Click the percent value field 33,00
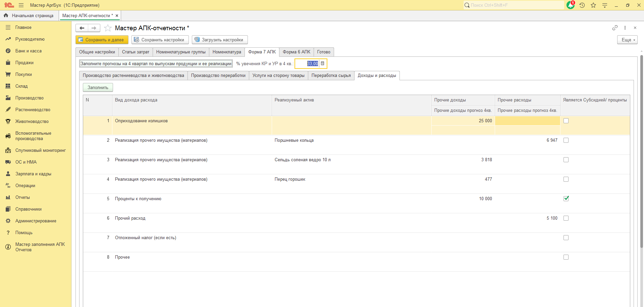The image size is (644, 307). (x=307, y=63)
